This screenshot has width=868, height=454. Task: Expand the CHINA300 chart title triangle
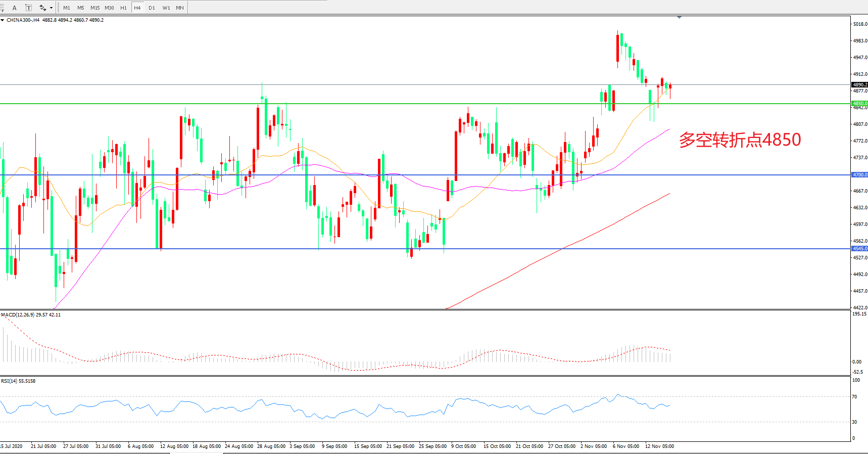click(x=3, y=20)
